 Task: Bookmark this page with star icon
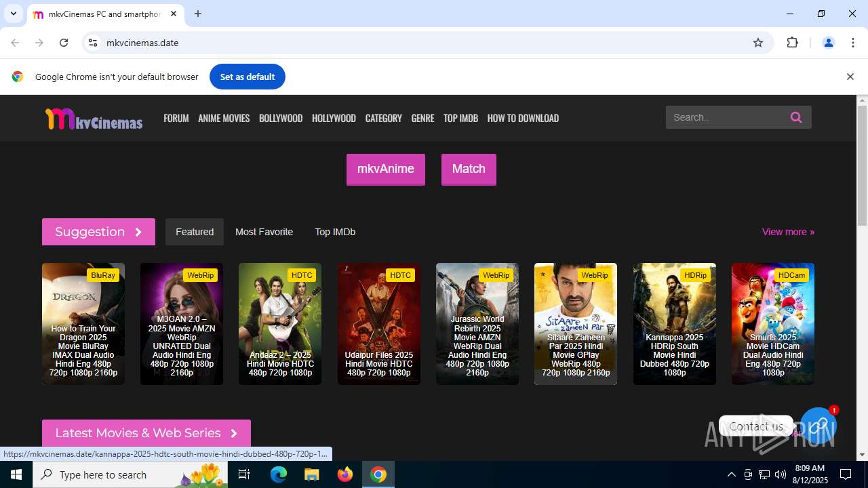coord(758,43)
